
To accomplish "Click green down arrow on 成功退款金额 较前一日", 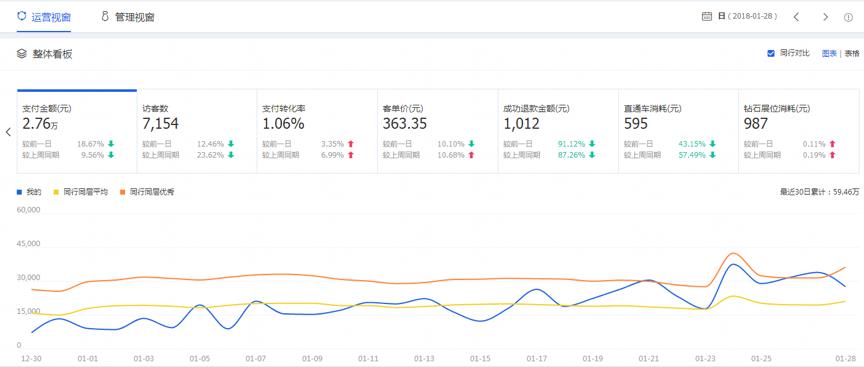I will 592,144.
